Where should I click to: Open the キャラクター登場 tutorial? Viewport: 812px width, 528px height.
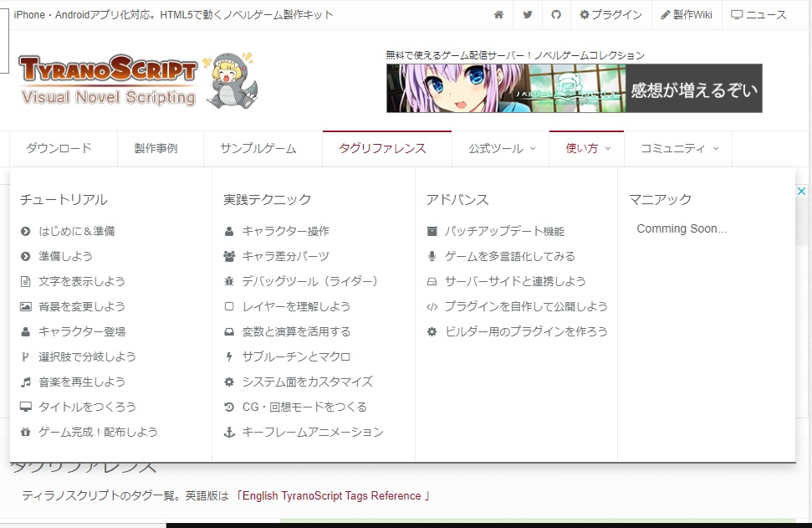coord(82,331)
